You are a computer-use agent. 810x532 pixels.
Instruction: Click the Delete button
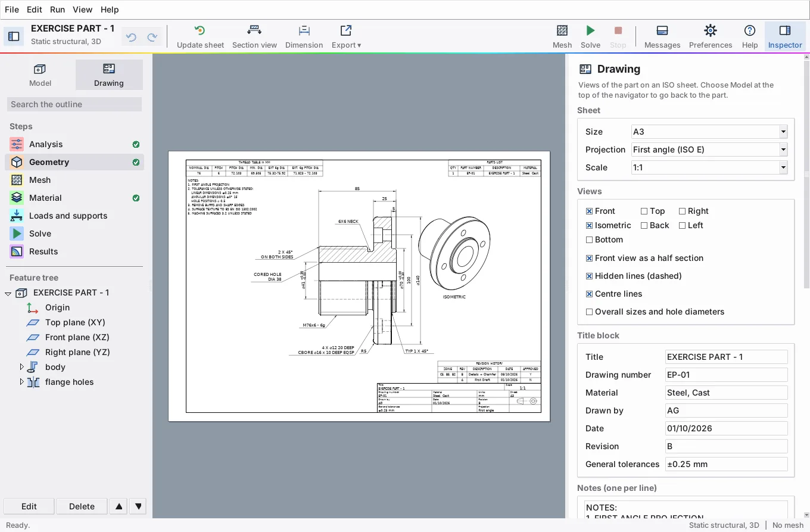(x=82, y=506)
